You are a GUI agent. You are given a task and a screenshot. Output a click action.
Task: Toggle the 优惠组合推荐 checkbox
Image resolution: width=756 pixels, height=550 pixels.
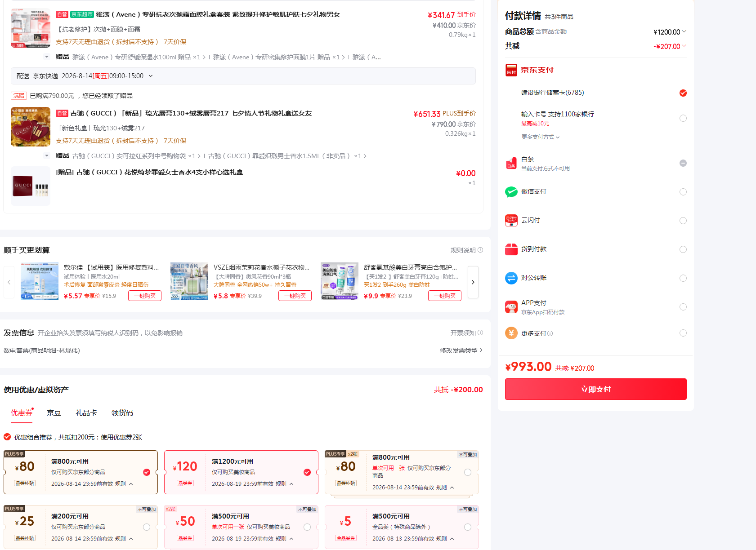coord(7,437)
